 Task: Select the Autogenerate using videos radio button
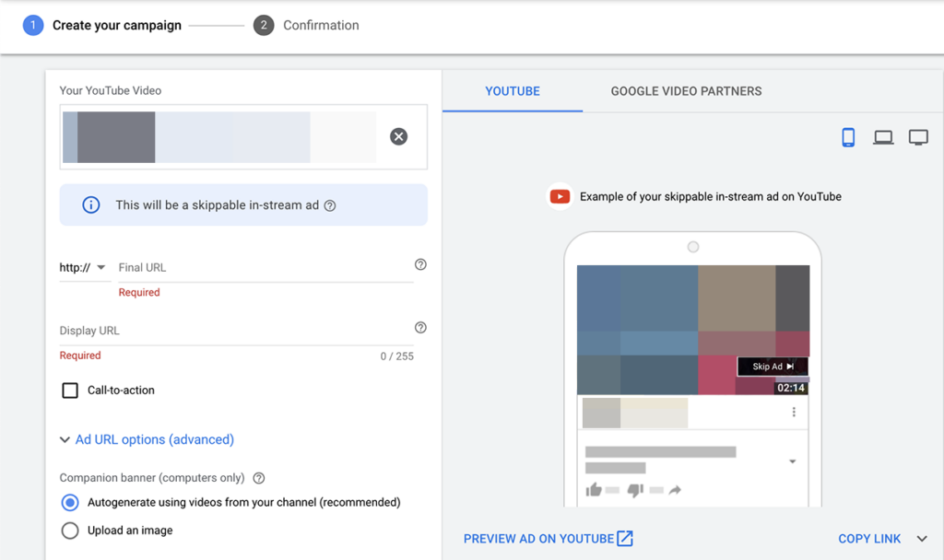click(x=69, y=502)
